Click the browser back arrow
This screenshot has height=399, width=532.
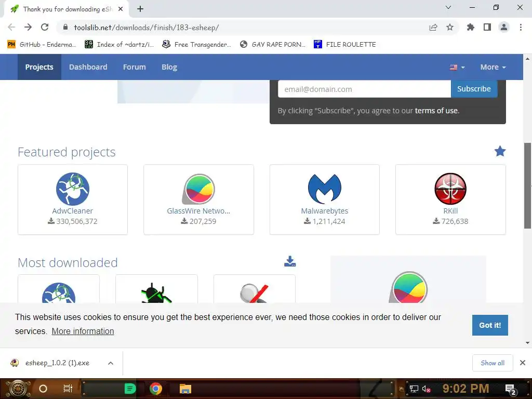pyautogui.click(x=11, y=27)
